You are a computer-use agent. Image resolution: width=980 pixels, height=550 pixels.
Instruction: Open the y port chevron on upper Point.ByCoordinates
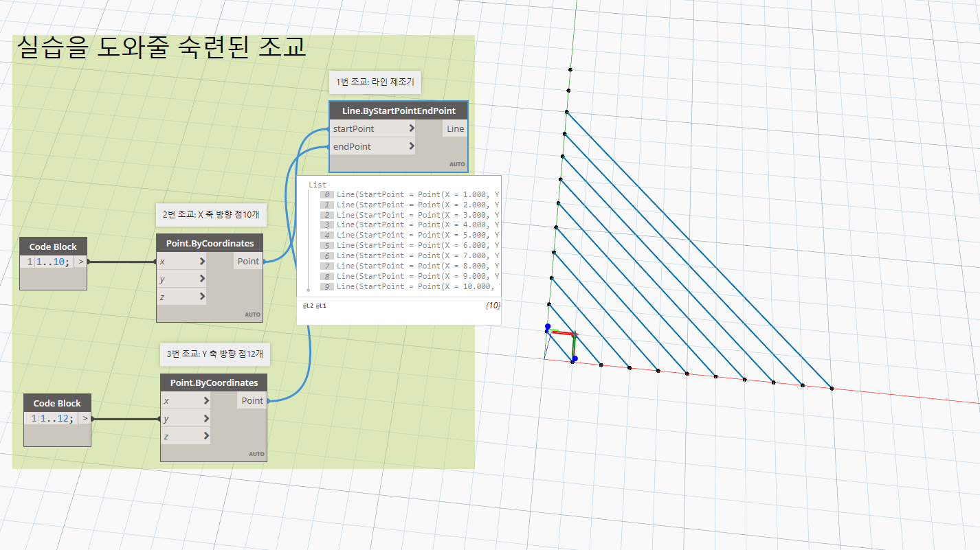coord(202,279)
